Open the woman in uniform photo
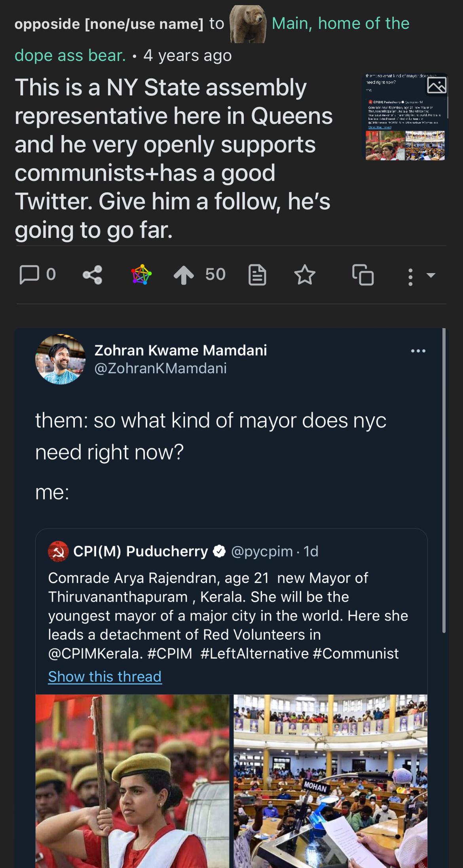Screen dimensions: 463x868 132,780
